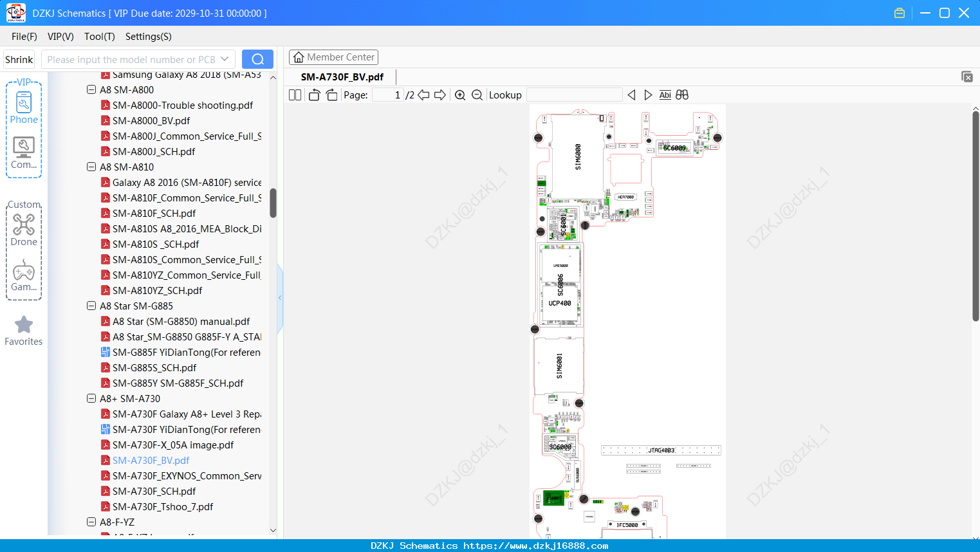Toggle two-page layout view icon
Screen dimensions: 980x552
click(295, 95)
